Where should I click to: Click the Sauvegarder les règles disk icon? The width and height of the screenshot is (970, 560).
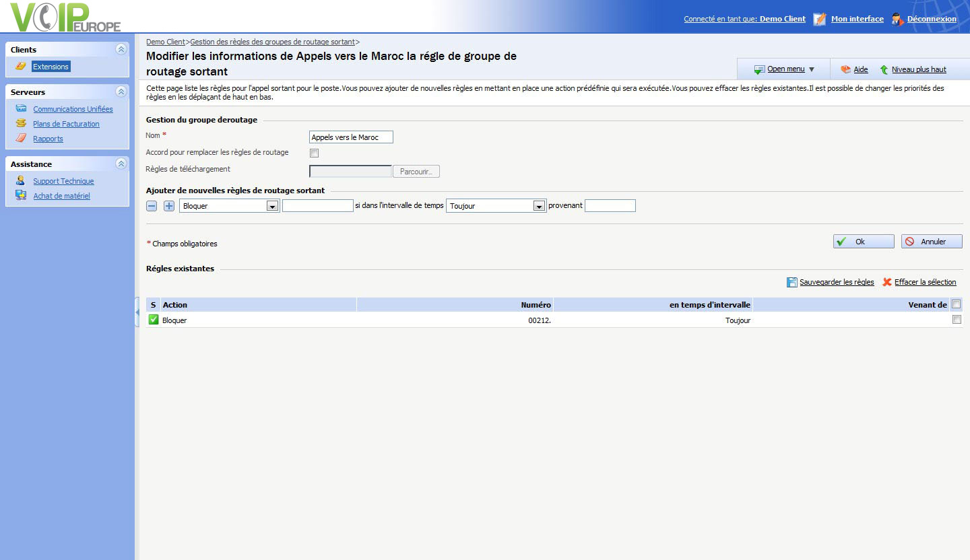[792, 282]
